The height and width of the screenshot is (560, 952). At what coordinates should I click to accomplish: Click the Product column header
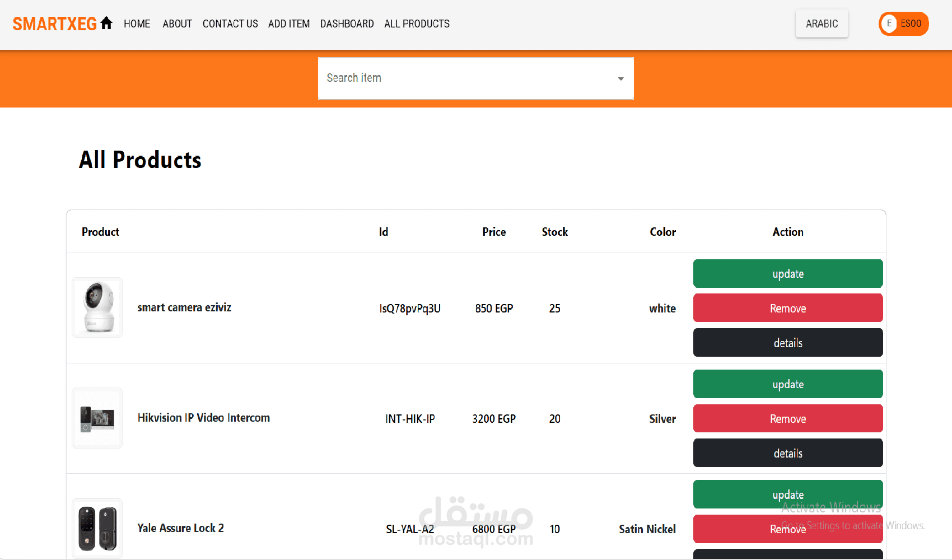[100, 232]
